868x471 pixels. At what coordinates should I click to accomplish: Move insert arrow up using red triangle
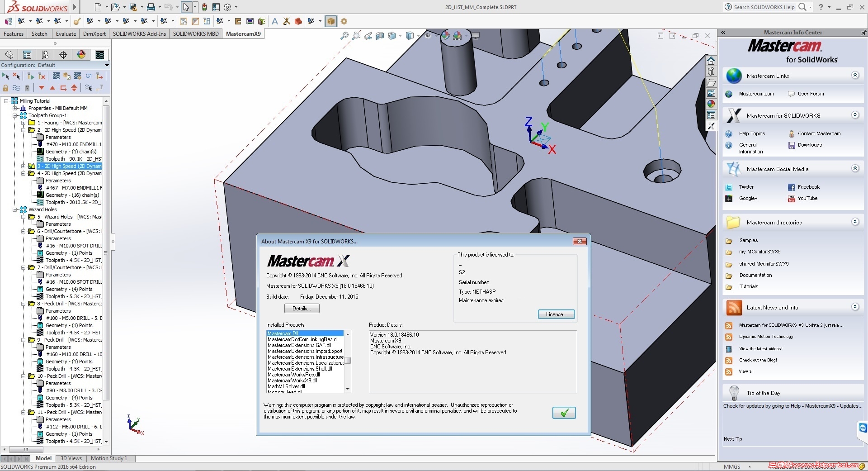[52, 88]
